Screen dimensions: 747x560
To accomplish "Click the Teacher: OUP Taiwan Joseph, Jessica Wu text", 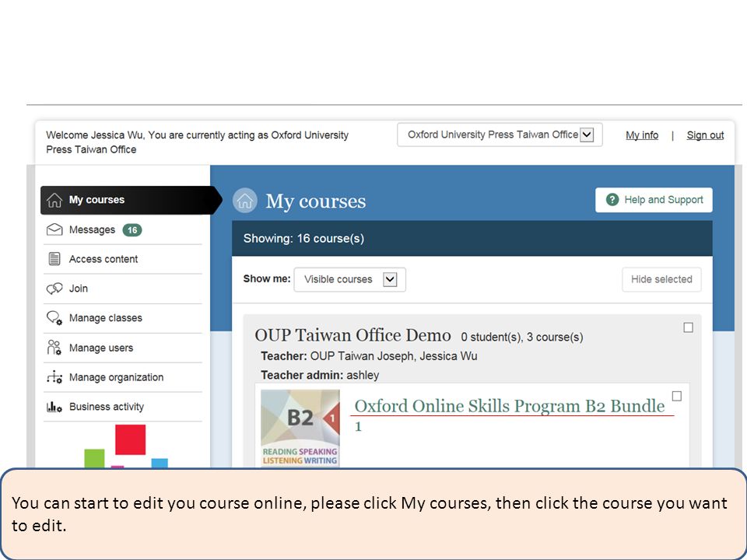I will [x=369, y=356].
